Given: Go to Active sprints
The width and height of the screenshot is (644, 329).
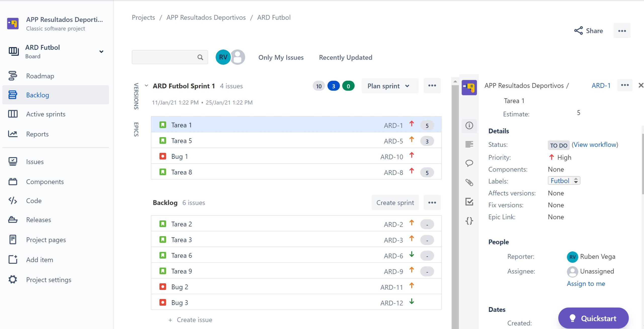Looking at the screenshot, I should click(46, 114).
